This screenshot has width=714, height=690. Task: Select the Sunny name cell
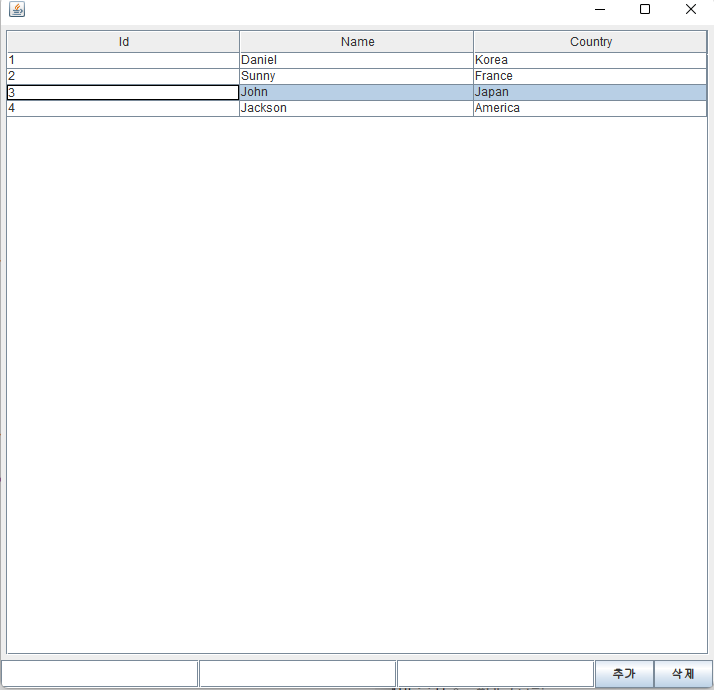tap(357, 76)
